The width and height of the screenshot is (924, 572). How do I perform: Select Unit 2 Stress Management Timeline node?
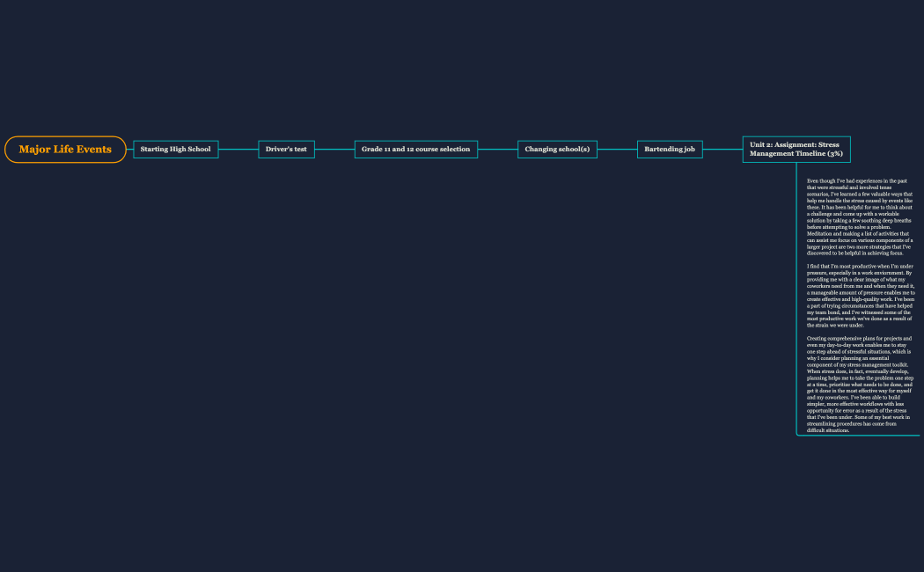pyautogui.click(x=796, y=150)
